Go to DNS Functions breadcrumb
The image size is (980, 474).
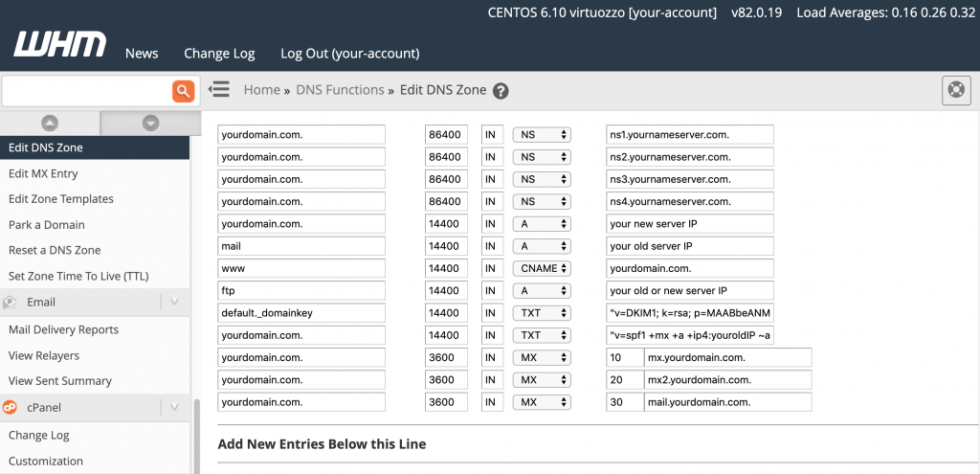coord(340,90)
